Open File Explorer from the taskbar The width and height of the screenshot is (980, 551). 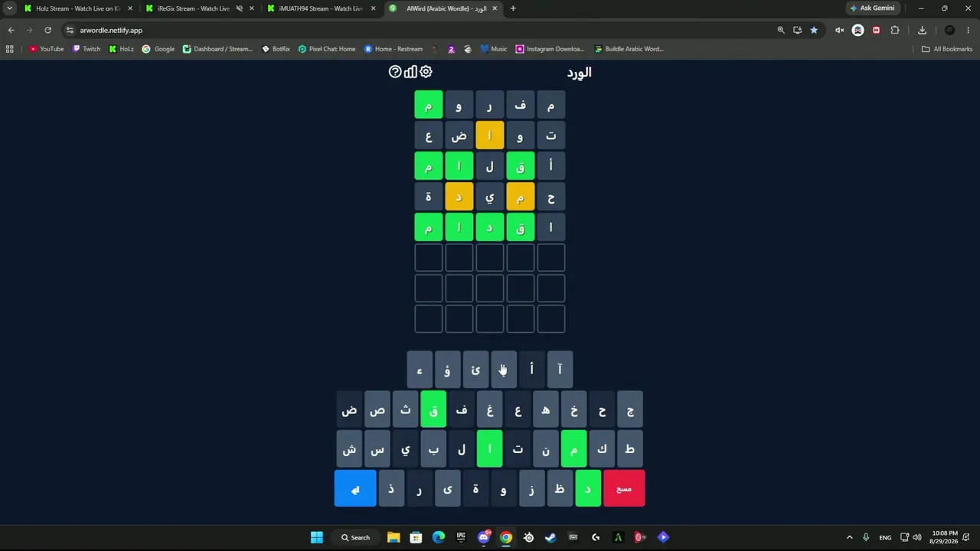393,537
